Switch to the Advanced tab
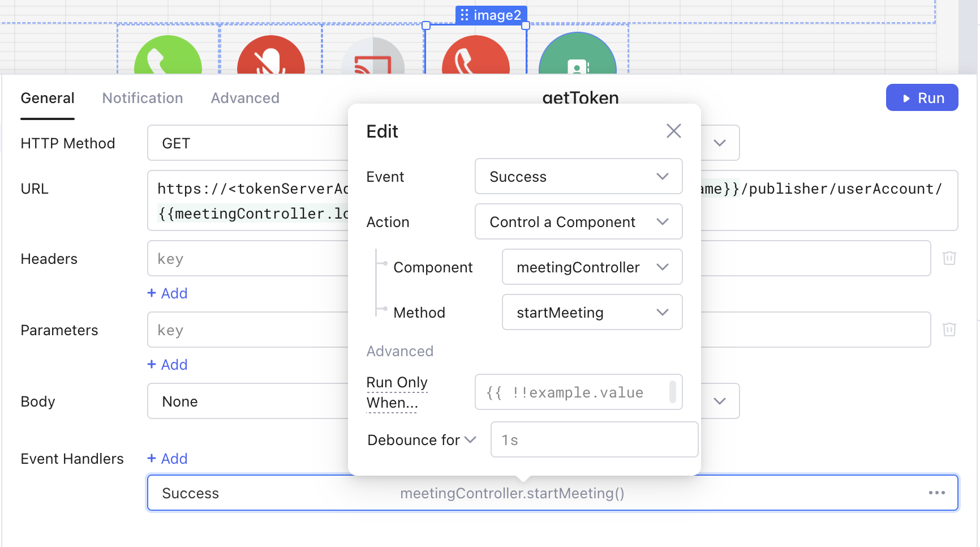This screenshot has height=547, width=980. (245, 98)
